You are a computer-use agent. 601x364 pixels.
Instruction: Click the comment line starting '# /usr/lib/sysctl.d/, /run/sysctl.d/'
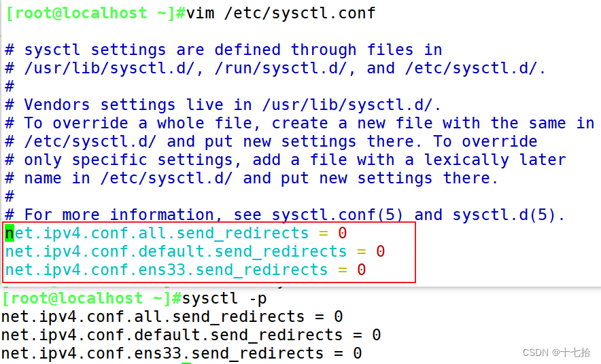(275, 68)
